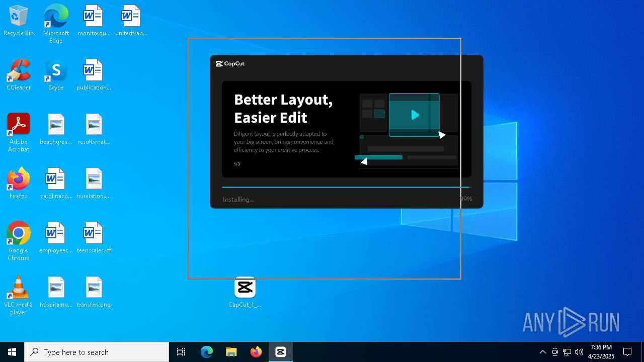The image size is (644, 362).
Task: Click the CapCut logo in installer window
Action: pos(230,64)
